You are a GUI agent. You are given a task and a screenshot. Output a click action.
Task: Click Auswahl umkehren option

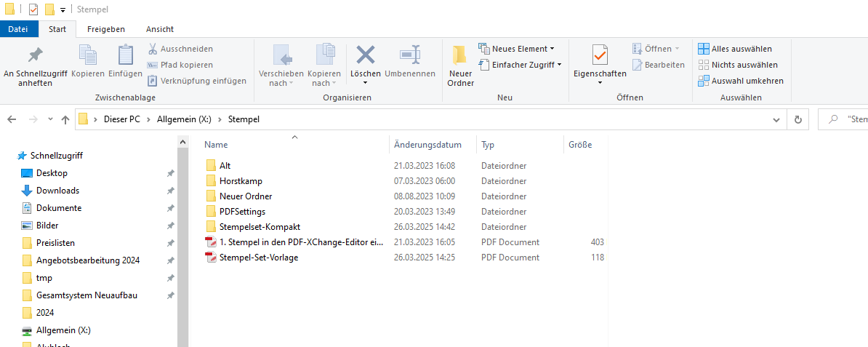tap(740, 81)
